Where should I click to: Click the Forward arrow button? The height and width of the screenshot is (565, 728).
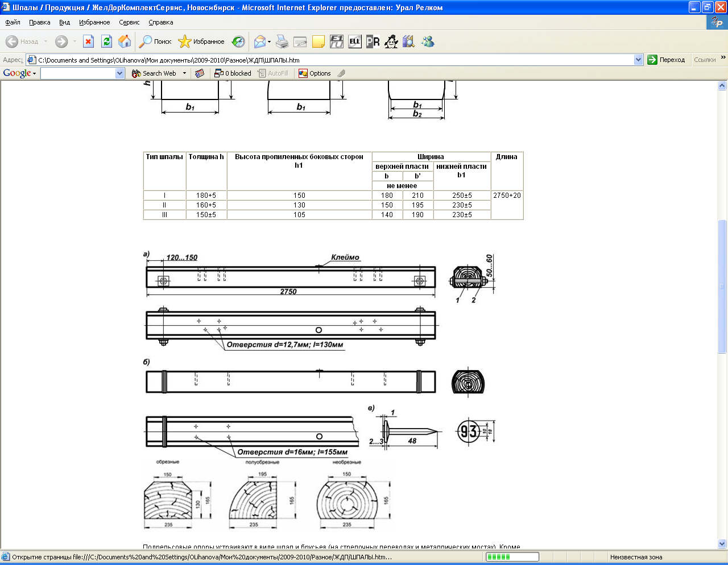61,41
